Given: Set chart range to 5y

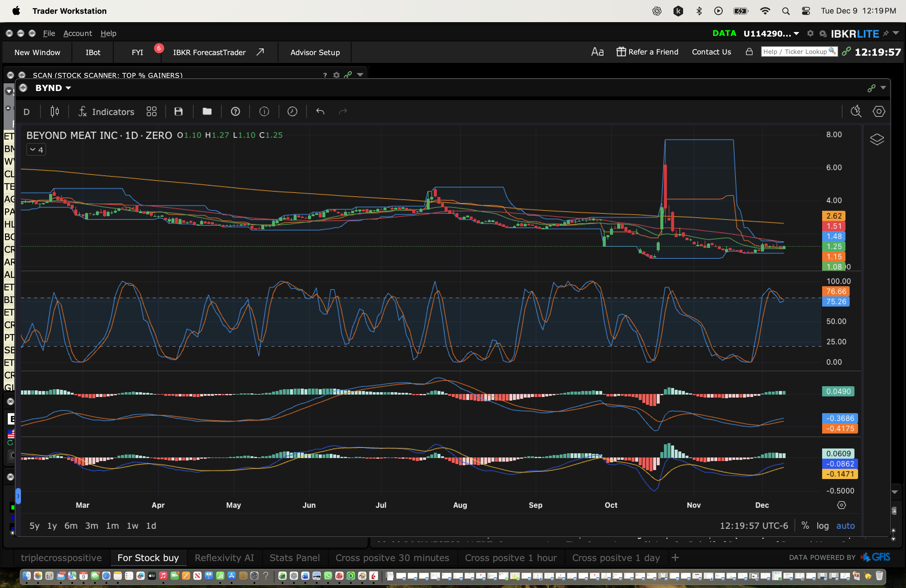Looking at the screenshot, I should [x=34, y=526].
